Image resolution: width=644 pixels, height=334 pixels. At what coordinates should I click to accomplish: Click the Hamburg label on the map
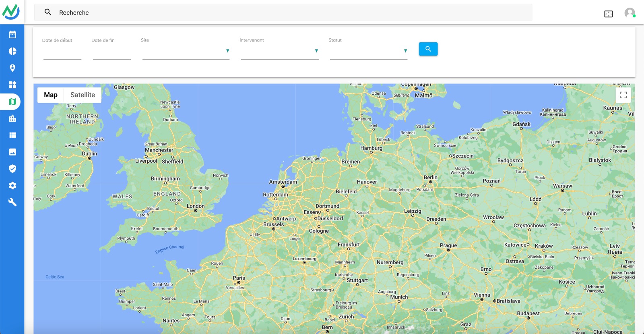pos(371,148)
